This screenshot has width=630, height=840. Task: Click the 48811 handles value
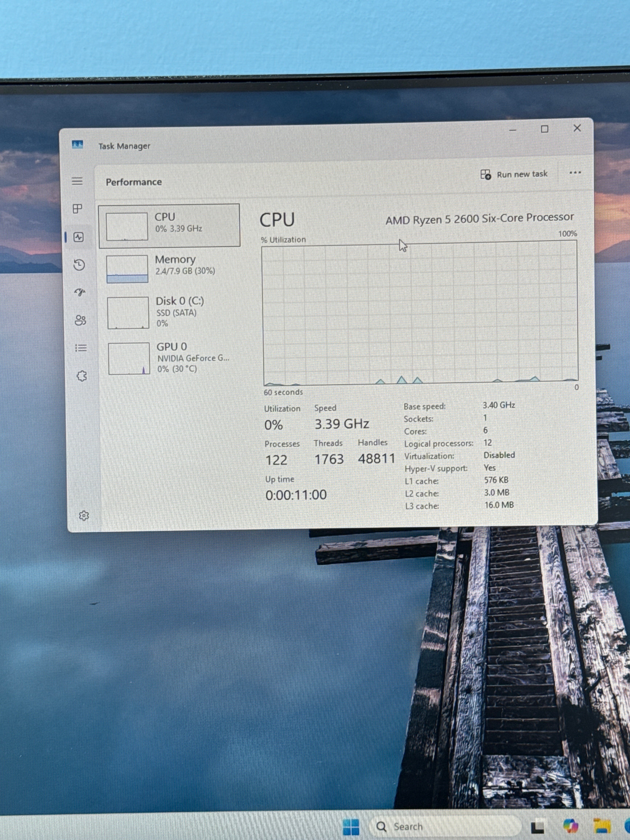pyautogui.click(x=376, y=459)
